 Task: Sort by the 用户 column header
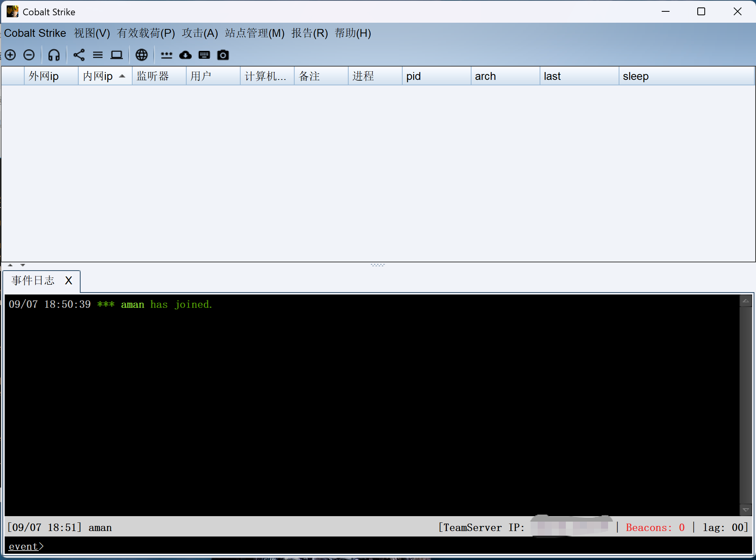[x=213, y=76]
